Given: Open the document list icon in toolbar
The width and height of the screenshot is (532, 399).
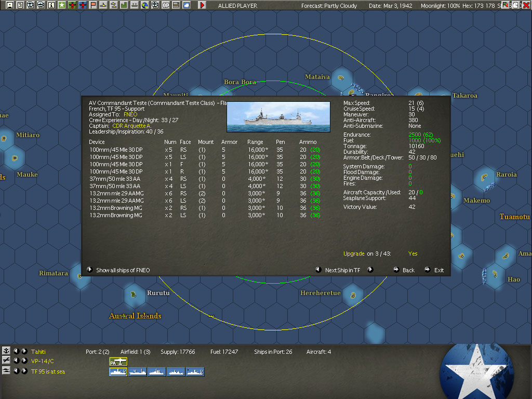Looking at the screenshot, I should coord(20,5).
